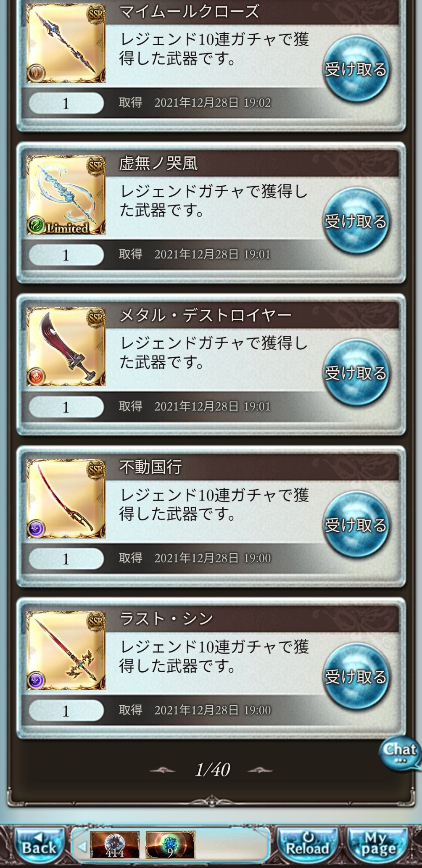Claim the メタル・デストロイヤー weapon with 受け取る

click(x=356, y=373)
